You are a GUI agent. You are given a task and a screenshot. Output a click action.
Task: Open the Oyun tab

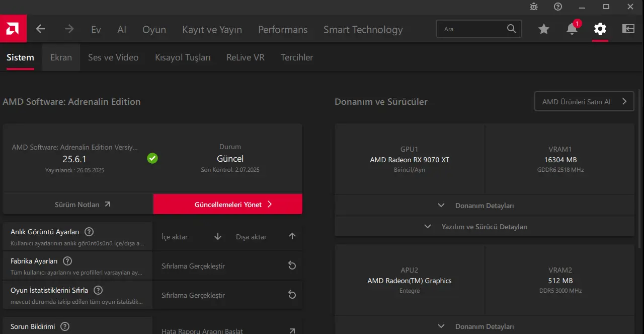[x=154, y=30]
